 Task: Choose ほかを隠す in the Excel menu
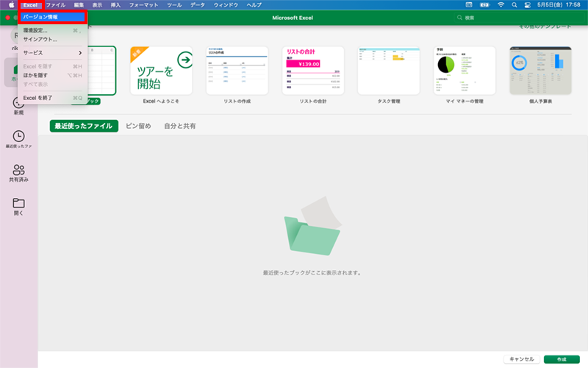(x=52, y=76)
